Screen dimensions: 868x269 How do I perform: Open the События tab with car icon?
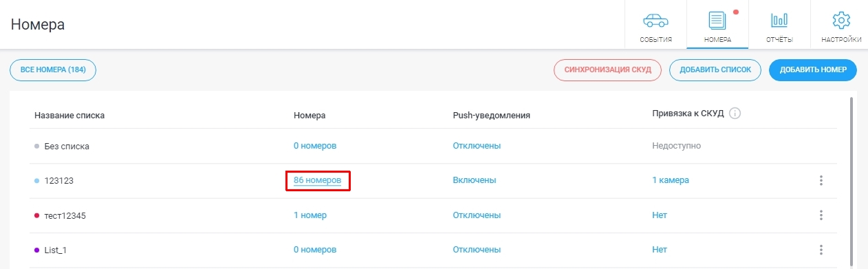[655, 25]
